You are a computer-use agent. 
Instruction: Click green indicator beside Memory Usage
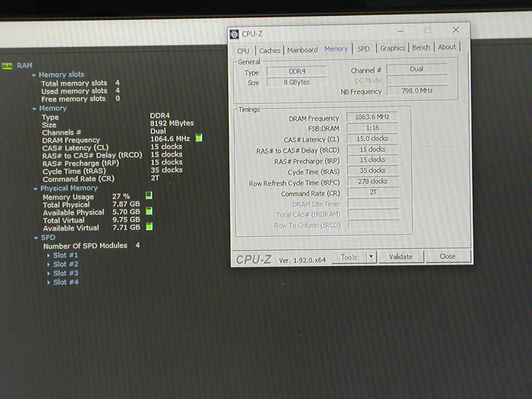(149, 195)
